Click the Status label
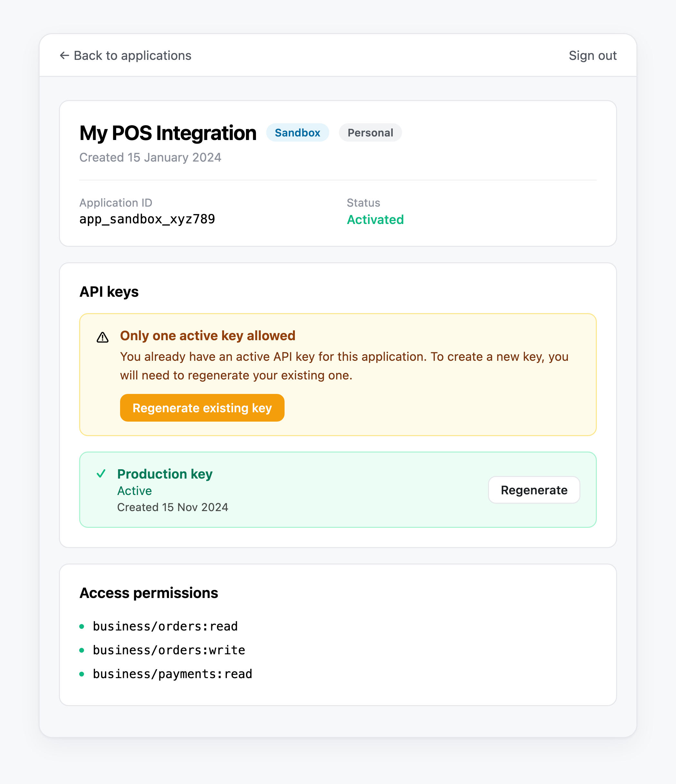Screen dimensions: 676x784 [363, 203]
